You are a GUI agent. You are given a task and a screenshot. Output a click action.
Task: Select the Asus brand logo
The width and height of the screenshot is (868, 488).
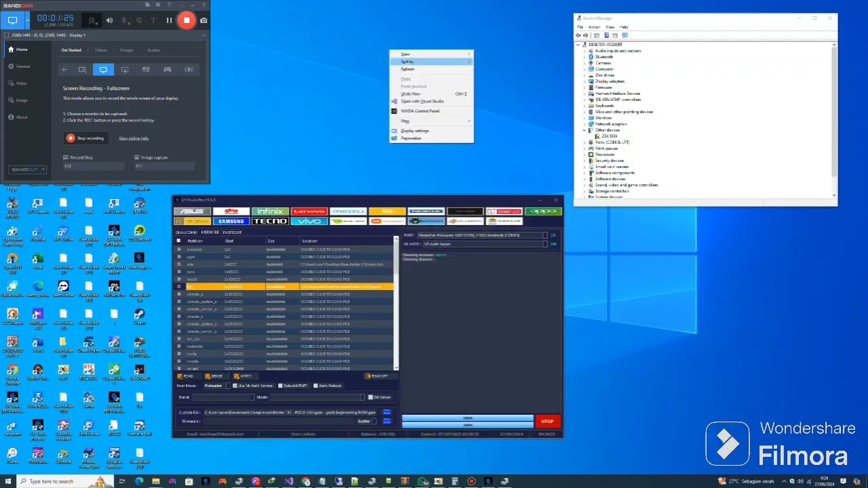[x=192, y=211]
